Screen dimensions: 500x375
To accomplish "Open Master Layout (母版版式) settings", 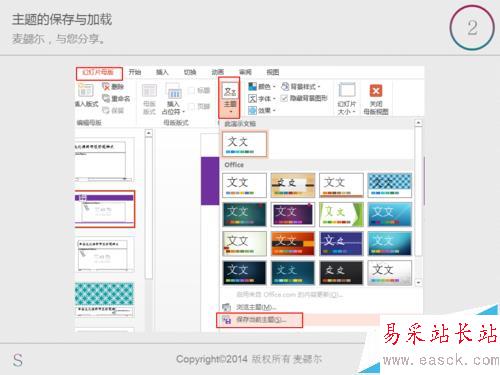I will pos(149,99).
